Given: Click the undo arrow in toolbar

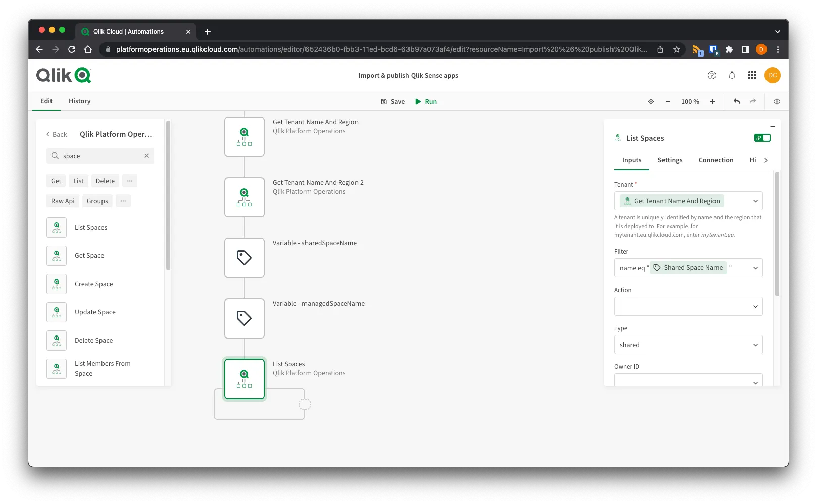Looking at the screenshot, I should coord(736,101).
